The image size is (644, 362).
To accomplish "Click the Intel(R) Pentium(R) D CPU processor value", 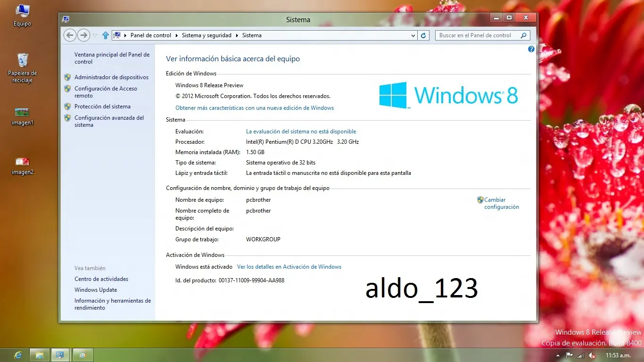I will point(302,142).
